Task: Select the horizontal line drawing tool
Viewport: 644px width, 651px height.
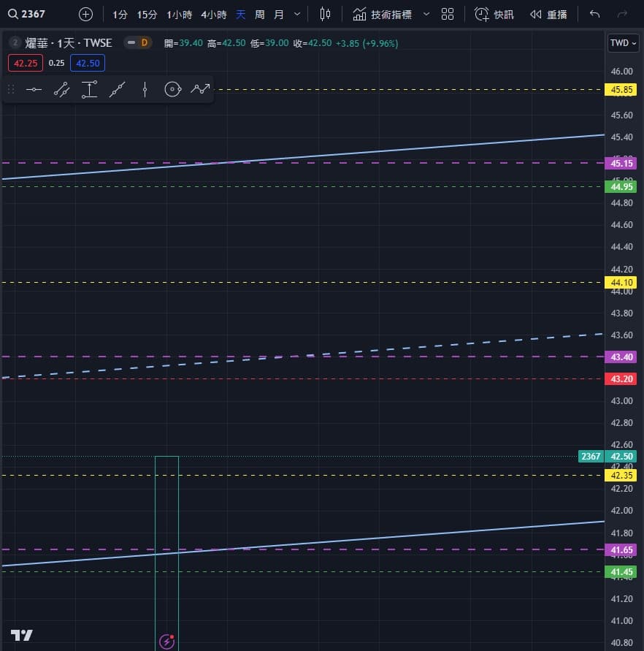Action: click(x=34, y=89)
